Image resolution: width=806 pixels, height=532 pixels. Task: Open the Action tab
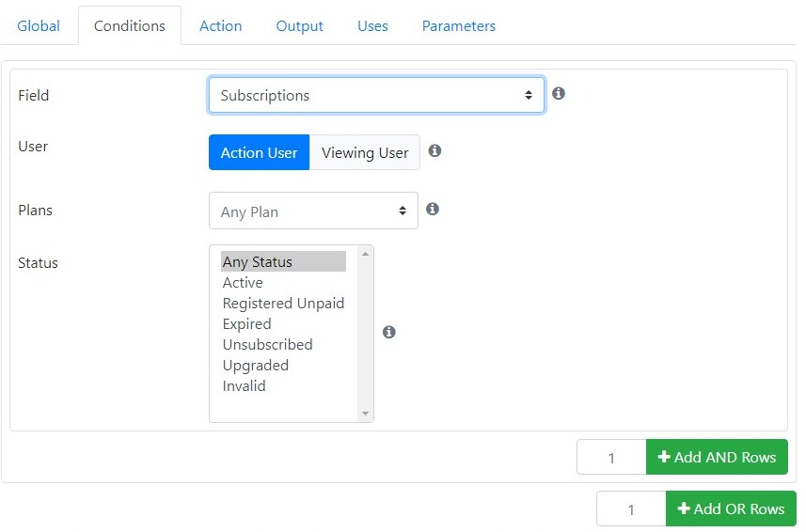tap(220, 25)
